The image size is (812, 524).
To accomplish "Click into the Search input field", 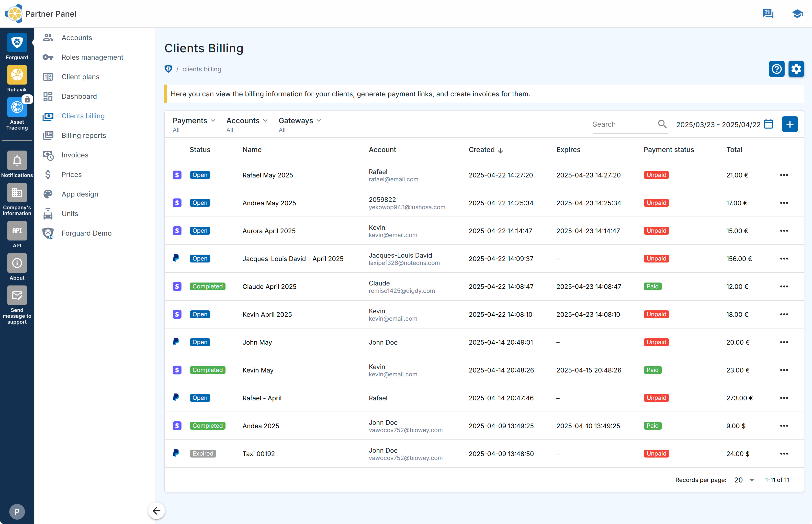I will click(623, 124).
